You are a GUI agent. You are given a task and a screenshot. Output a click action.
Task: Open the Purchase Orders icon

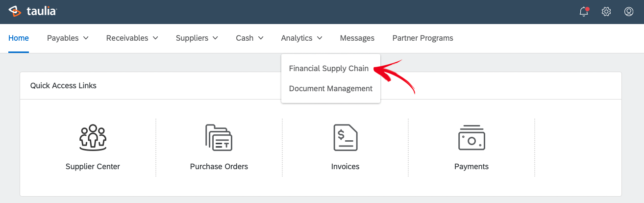click(219, 138)
